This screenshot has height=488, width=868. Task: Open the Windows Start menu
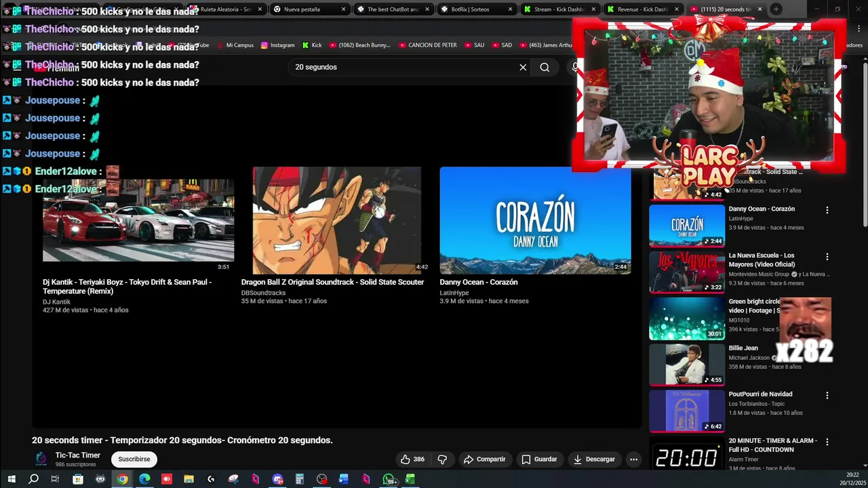coord(12,479)
